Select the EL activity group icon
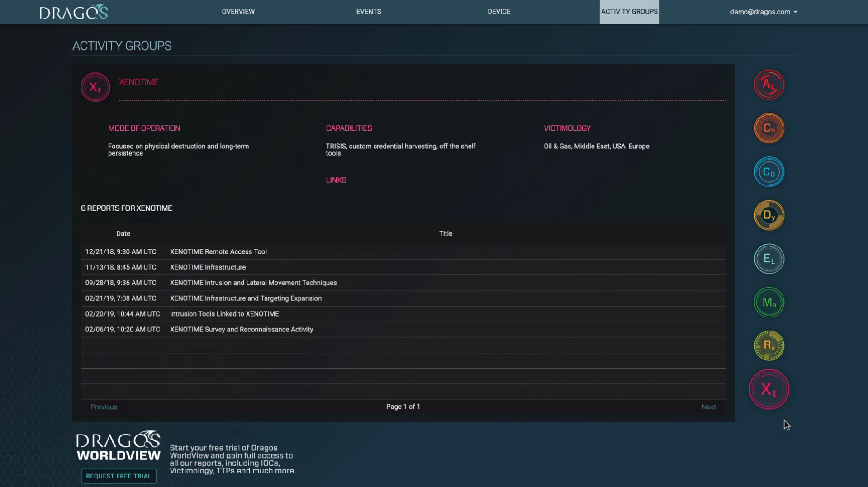Viewport: 868px width, 487px height. [x=769, y=259]
